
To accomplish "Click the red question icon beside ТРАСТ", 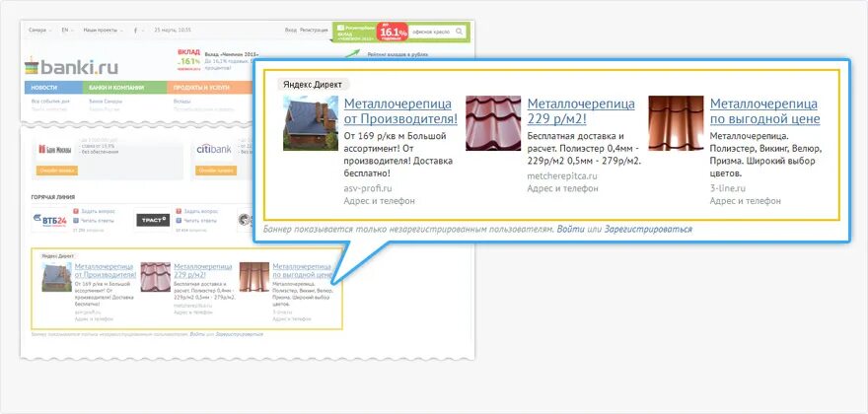I will pyautogui.click(x=179, y=211).
